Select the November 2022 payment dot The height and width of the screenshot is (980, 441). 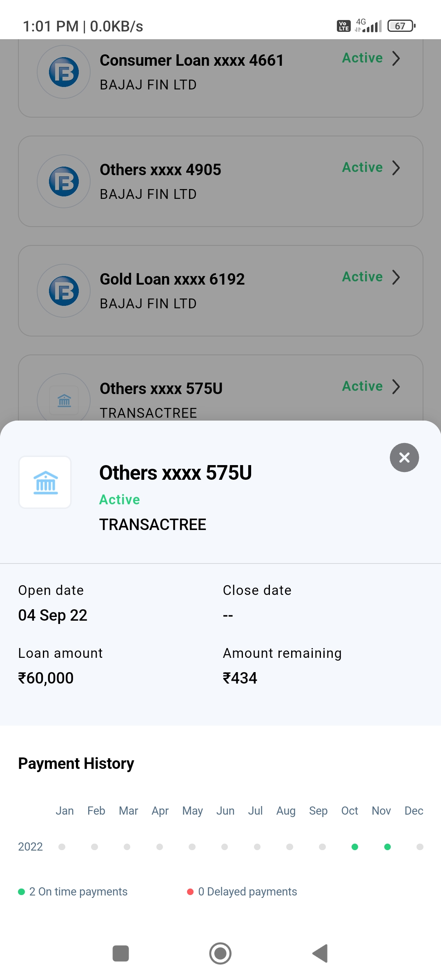click(x=388, y=847)
